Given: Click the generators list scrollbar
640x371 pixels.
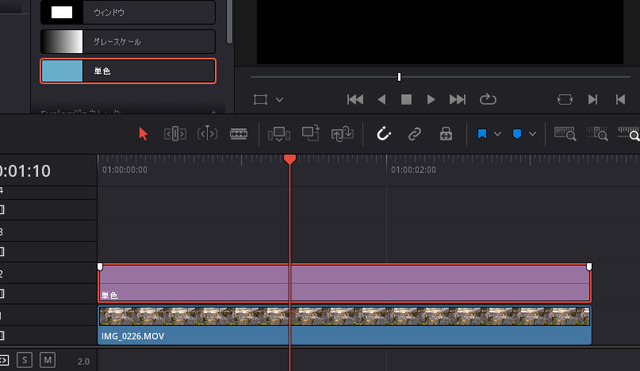Looking at the screenshot, I should pyautogui.click(x=229, y=21).
